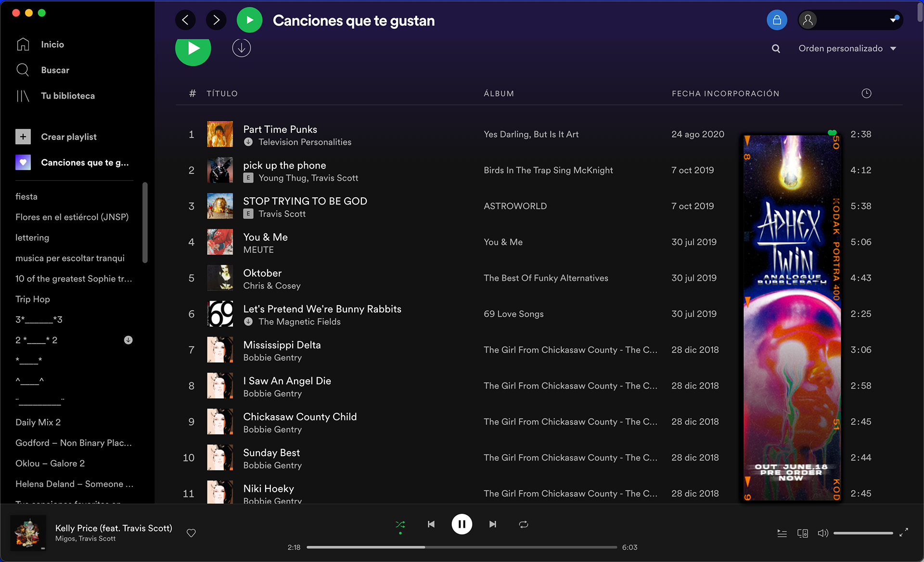
Task: Open the play queue
Action: [782, 533]
